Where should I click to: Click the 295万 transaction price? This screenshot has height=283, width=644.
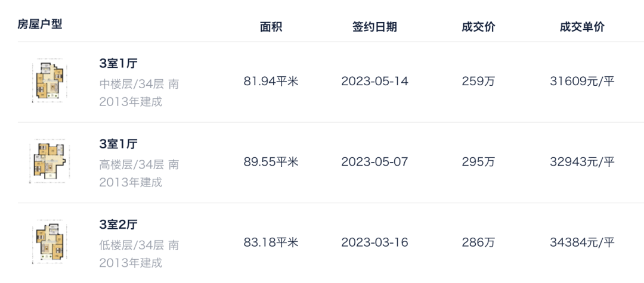(478, 161)
